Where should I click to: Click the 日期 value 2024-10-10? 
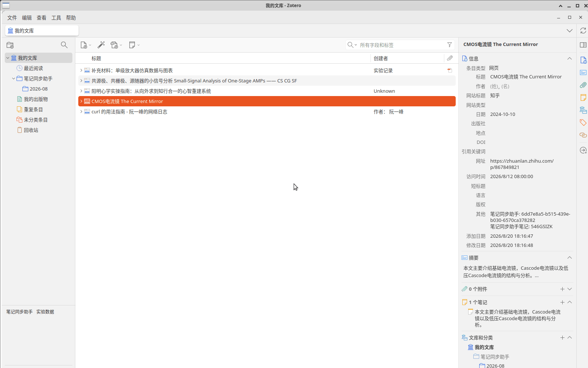pos(503,114)
